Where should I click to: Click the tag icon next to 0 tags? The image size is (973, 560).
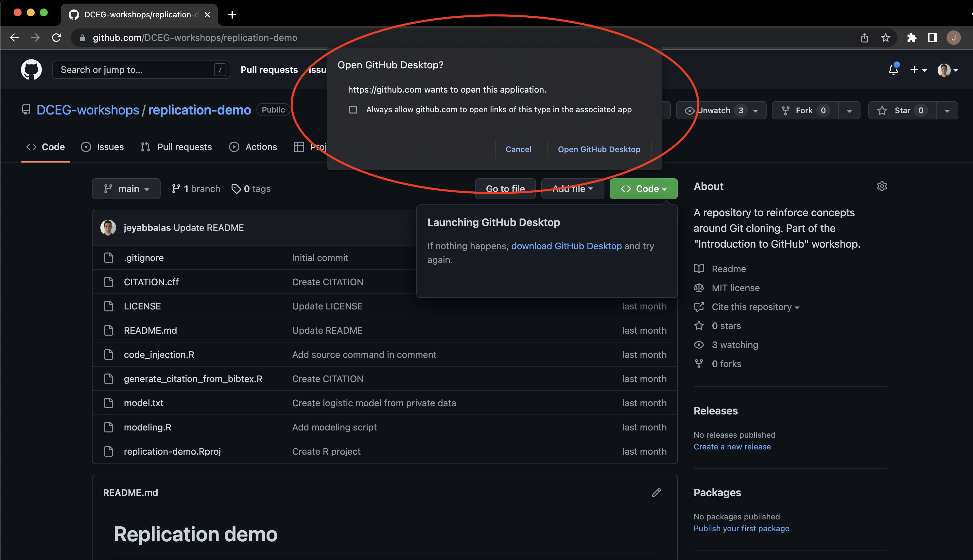236,189
